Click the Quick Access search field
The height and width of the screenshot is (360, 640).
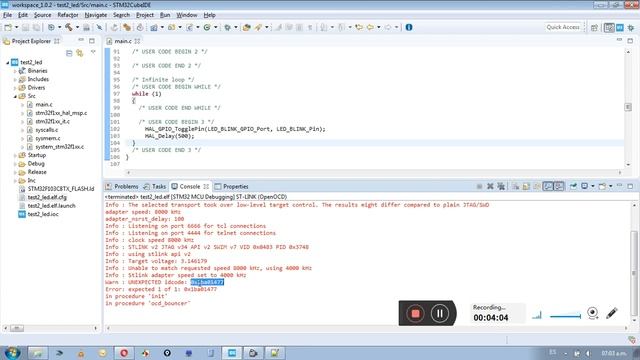[x=563, y=27]
